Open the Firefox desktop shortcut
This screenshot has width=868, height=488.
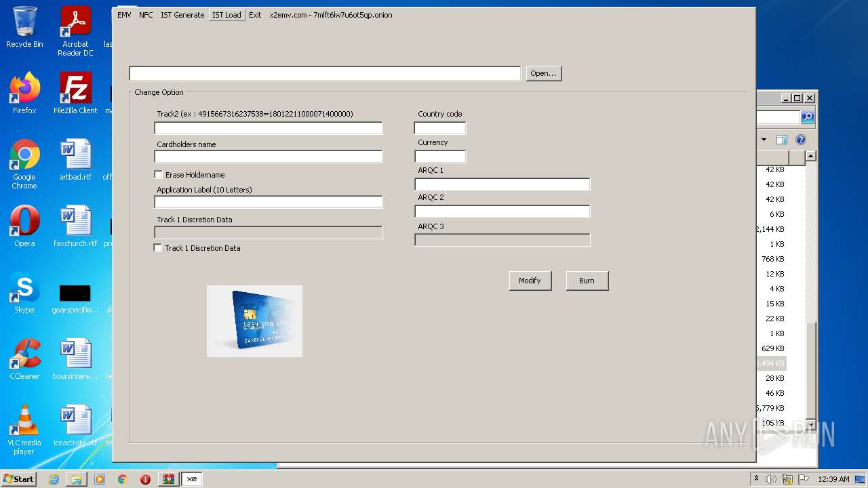tap(24, 94)
